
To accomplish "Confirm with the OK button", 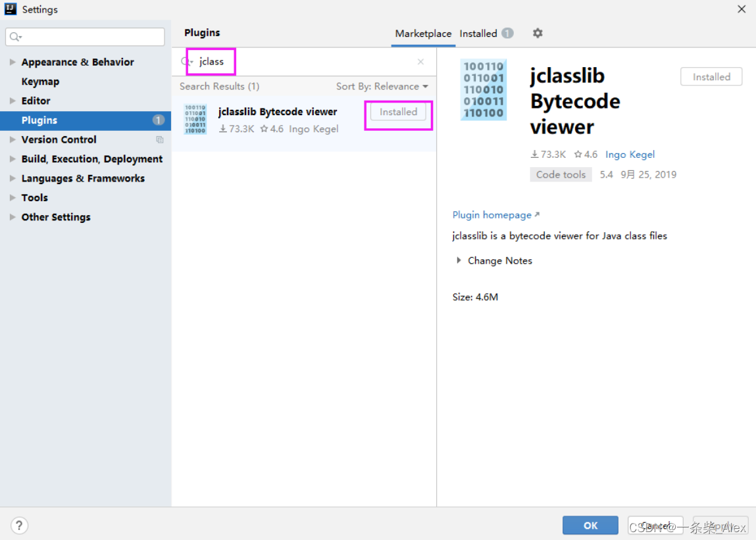I will (x=590, y=526).
